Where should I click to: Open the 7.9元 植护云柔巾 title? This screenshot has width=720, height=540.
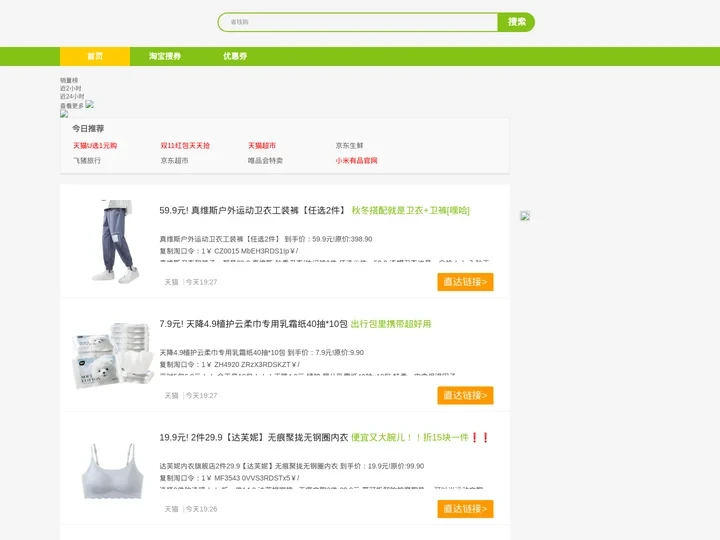[253, 324]
